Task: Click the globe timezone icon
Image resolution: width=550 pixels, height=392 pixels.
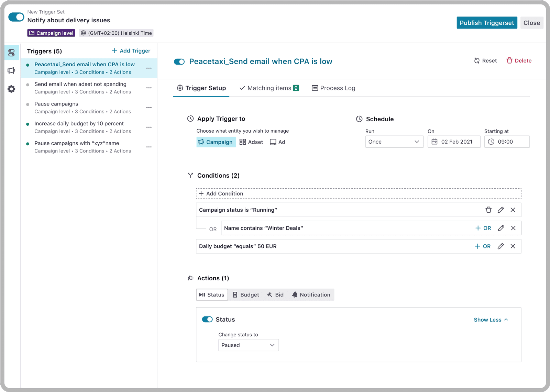Action: pos(83,33)
